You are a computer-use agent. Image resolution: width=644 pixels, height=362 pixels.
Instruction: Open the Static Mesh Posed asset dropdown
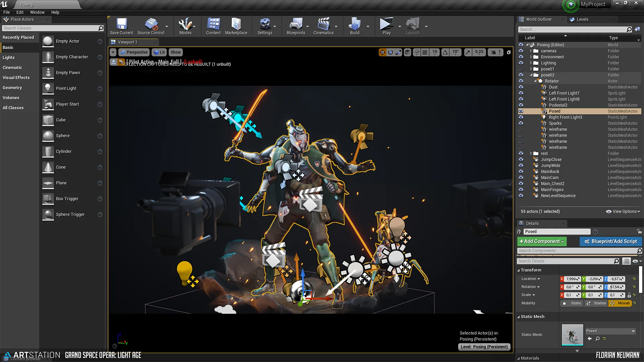pyautogui.click(x=610, y=331)
